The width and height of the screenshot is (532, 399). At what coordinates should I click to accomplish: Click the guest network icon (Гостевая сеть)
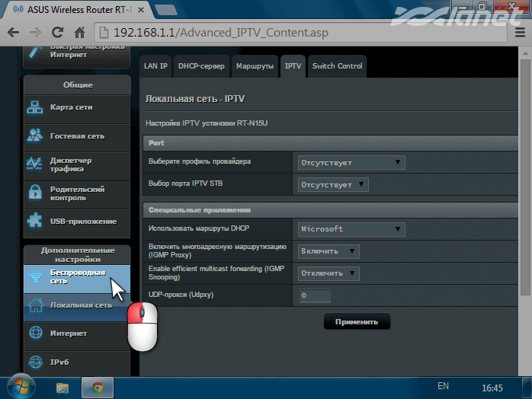click(x=36, y=136)
